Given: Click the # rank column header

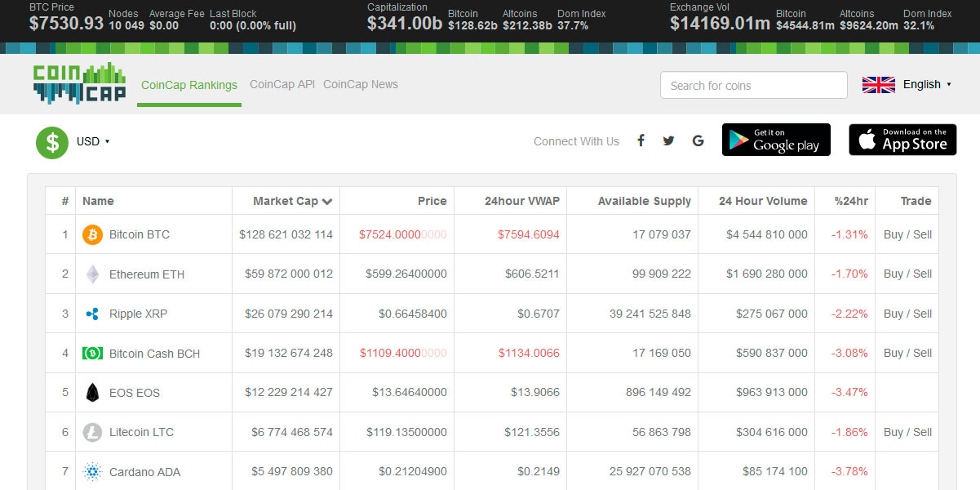Looking at the screenshot, I should (x=65, y=201).
